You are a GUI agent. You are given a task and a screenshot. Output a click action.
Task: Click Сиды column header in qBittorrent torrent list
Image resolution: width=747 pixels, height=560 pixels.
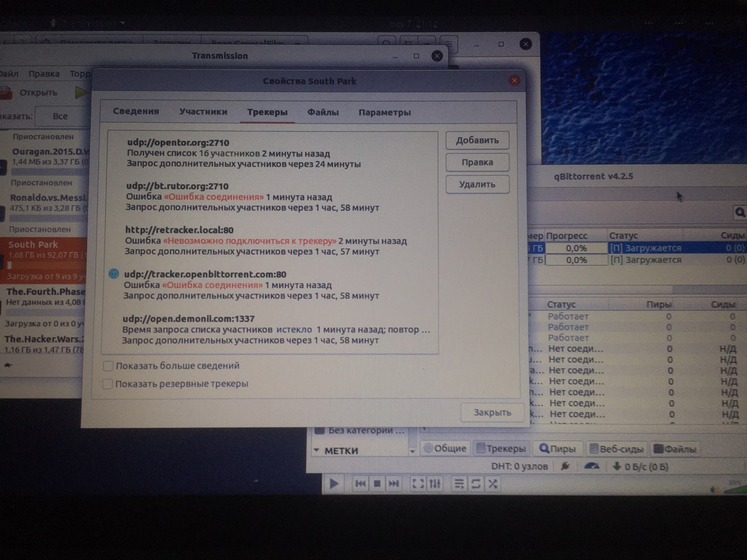[732, 236]
